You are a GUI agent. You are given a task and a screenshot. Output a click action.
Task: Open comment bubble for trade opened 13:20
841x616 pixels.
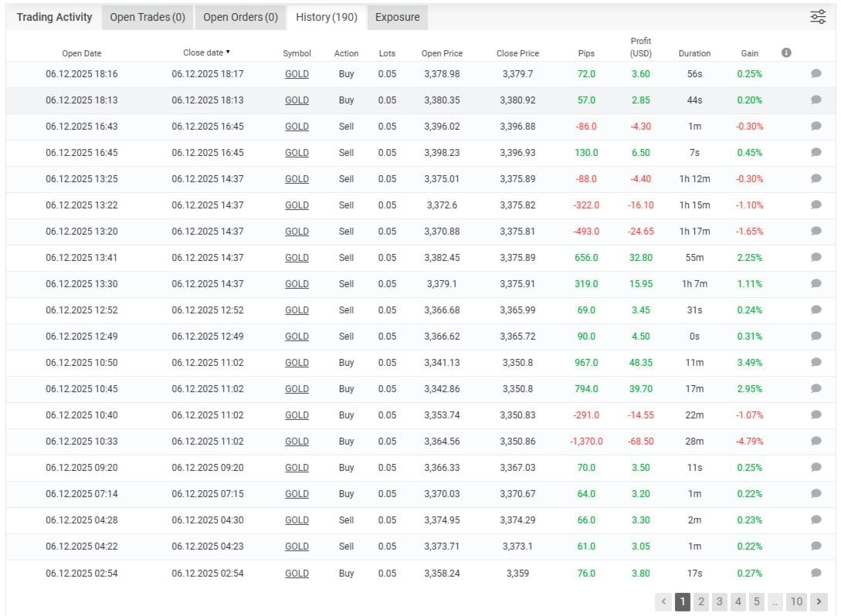click(816, 231)
